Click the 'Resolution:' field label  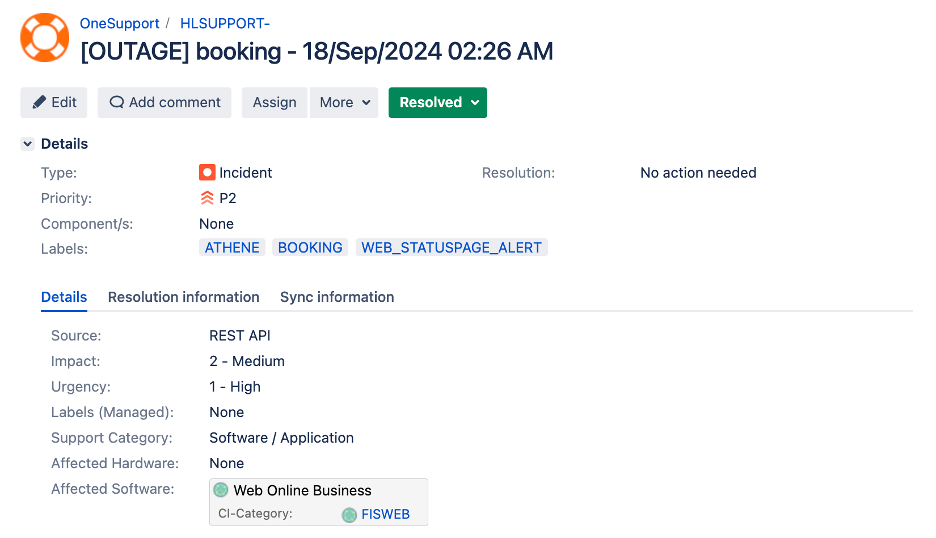519,173
